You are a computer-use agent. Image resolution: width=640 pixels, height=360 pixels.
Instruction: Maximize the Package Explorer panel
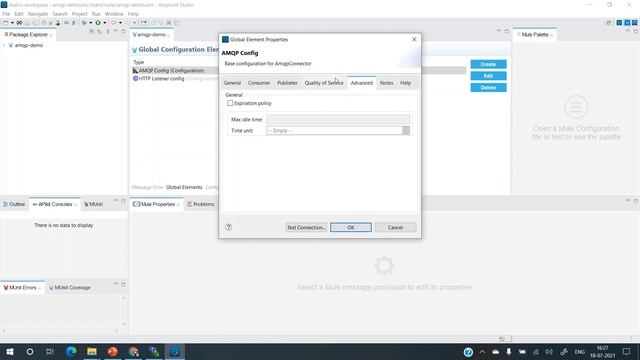[x=123, y=31]
